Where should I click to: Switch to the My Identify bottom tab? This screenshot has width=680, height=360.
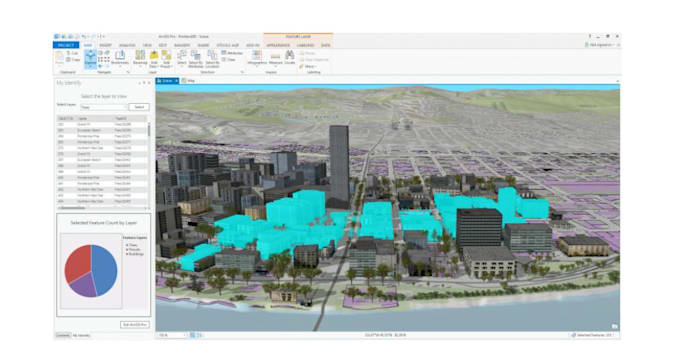pos(82,335)
